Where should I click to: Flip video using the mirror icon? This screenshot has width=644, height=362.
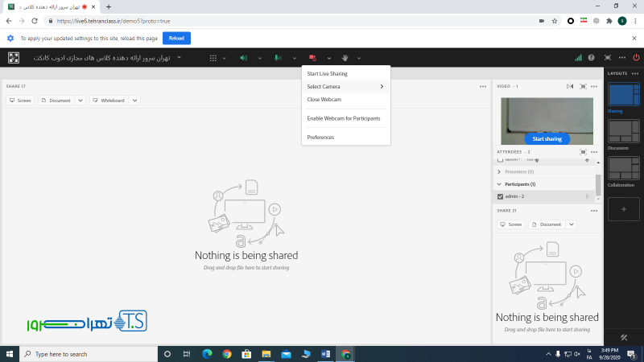[x=570, y=86]
